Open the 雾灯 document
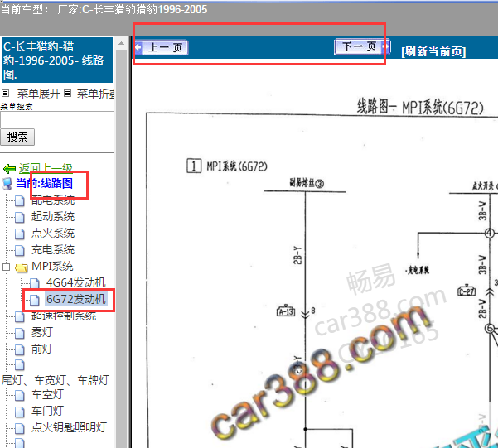This screenshot has height=448, width=498. click(x=42, y=332)
